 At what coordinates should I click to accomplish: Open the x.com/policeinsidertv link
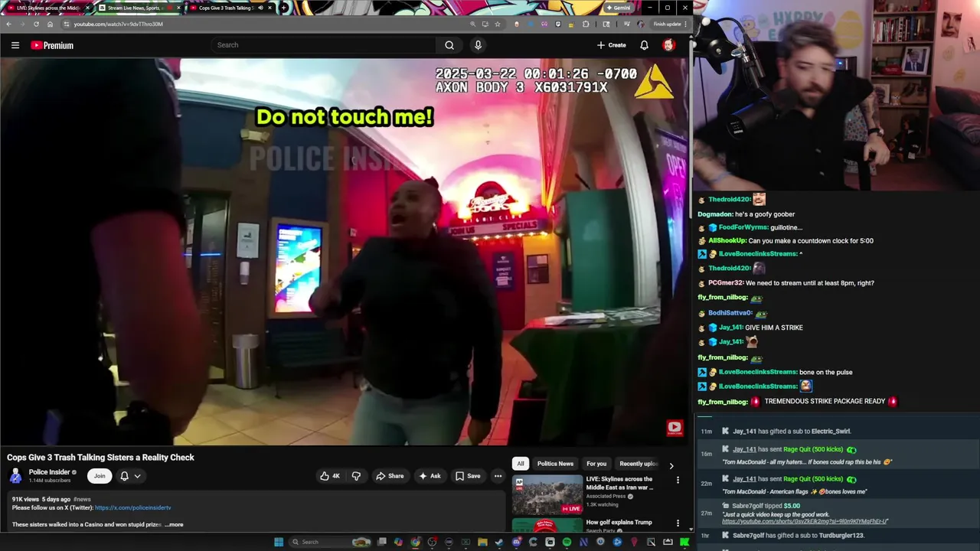point(133,507)
